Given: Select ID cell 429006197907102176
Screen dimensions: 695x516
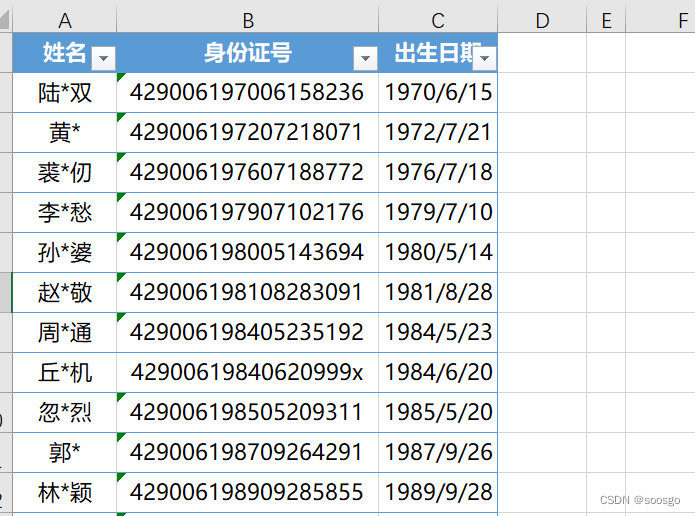Looking at the screenshot, I should (247, 212).
